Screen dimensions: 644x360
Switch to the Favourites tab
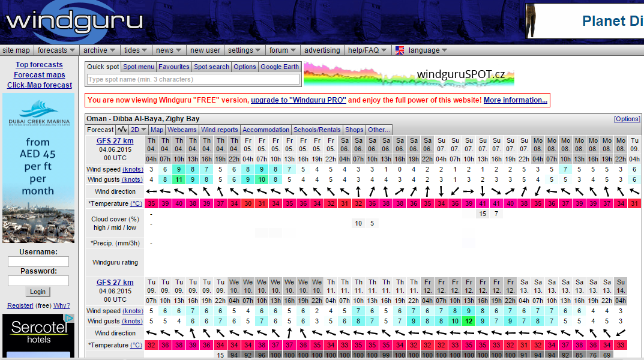(173, 67)
